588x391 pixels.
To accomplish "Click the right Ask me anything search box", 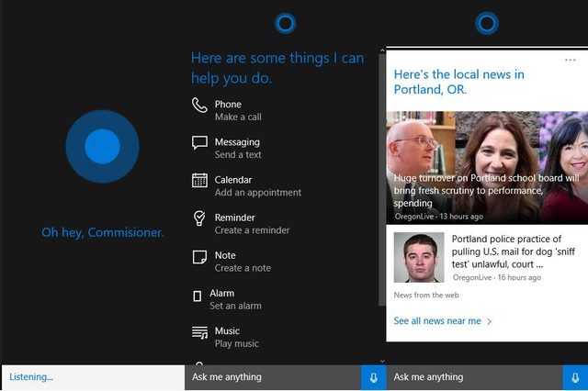I will (475, 377).
